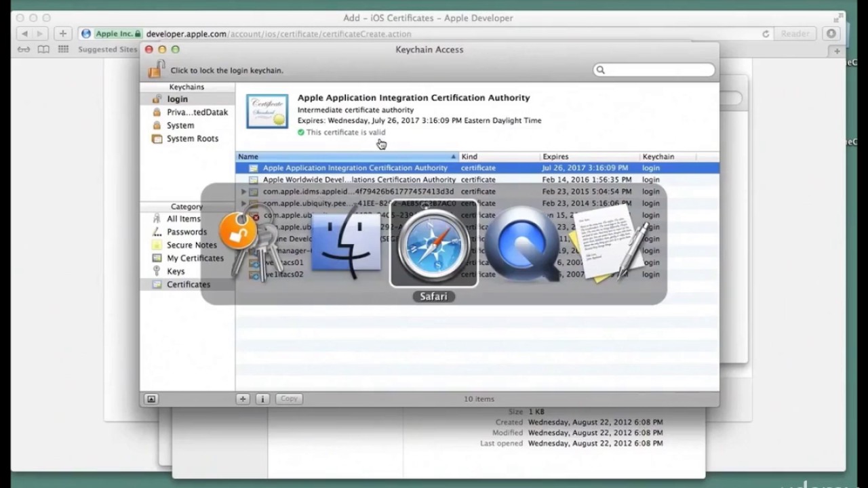Open Safari Top Sites grid icon
Screen dimensions: 868x488
click(x=63, y=49)
